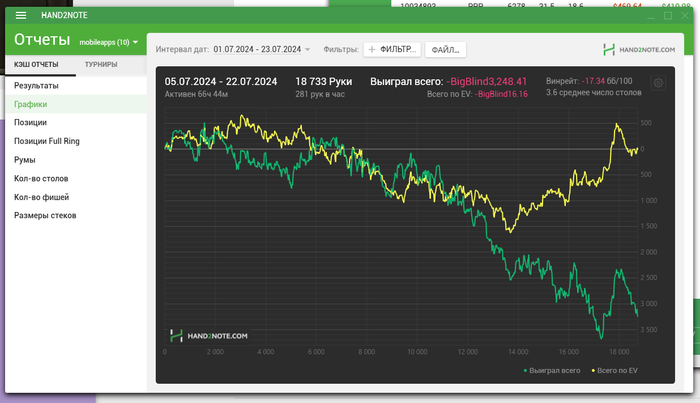Close the Hand2Note window
This screenshot has width=700, height=403.
(685, 16)
